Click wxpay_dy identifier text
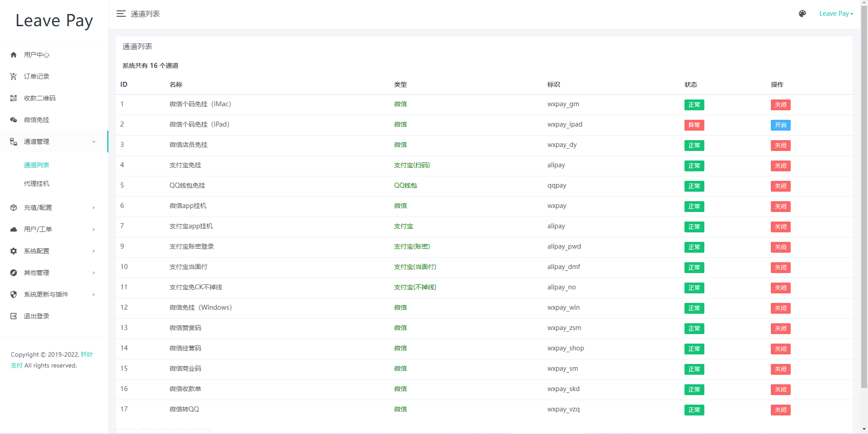This screenshot has width=868, height=434. 562,145
